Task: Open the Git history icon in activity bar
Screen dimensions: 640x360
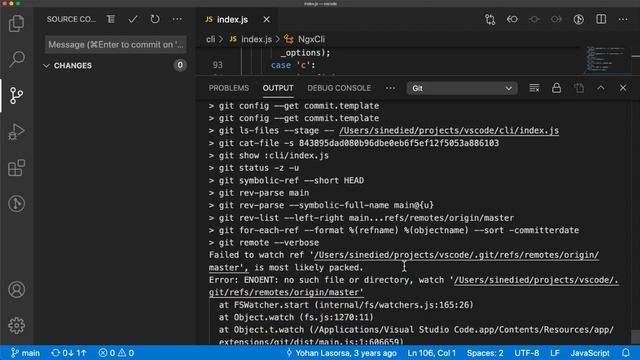Action: [x=16, y=203]
